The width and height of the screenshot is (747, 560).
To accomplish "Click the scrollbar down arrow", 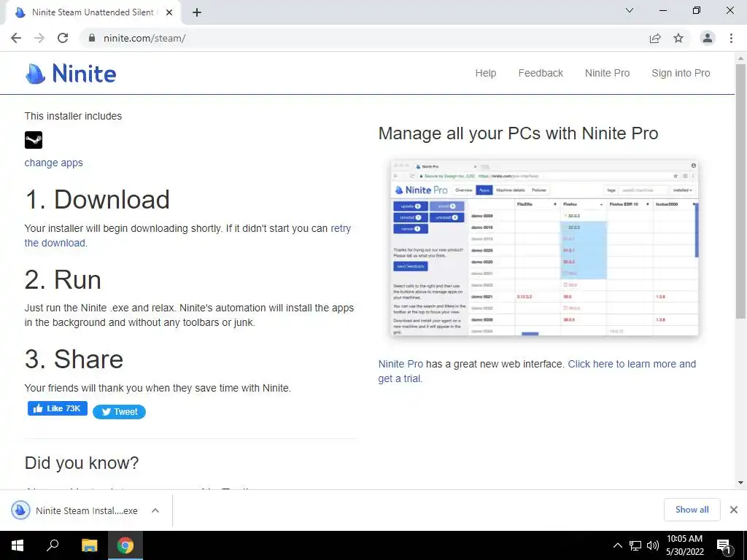I will pyautogui.click(x=740, y=483).
